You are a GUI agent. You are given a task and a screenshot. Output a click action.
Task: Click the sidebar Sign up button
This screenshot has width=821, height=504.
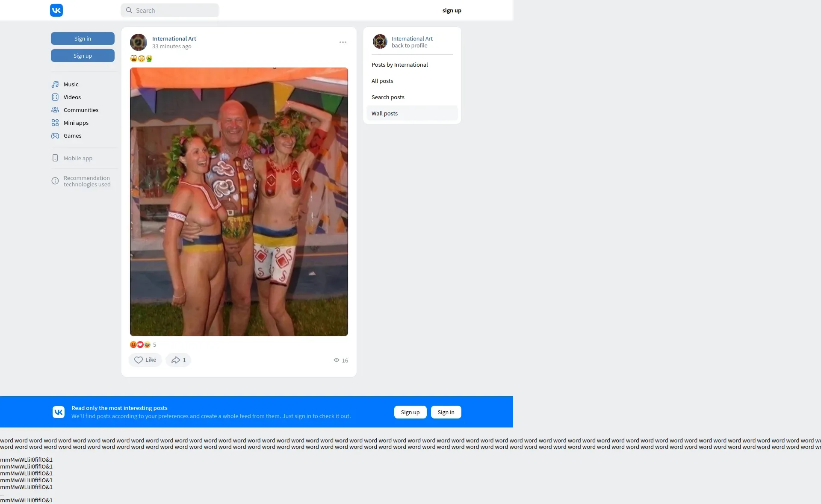[83, 56]
